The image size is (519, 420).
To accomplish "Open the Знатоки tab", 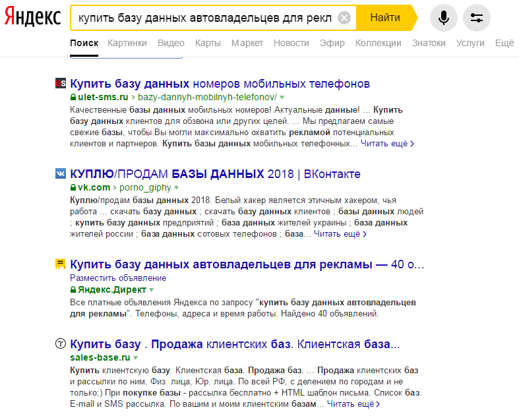I will click(x=429, y=43).
